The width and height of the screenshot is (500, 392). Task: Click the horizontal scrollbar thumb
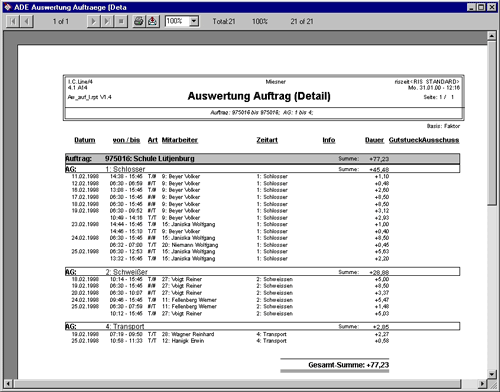237,384
